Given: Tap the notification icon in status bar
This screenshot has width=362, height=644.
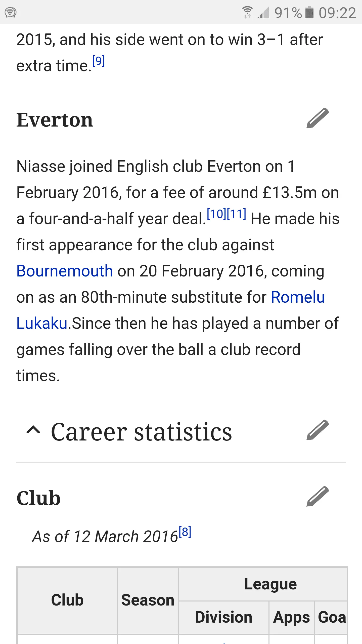Looking at the screenshot, I should coord(11,12).
